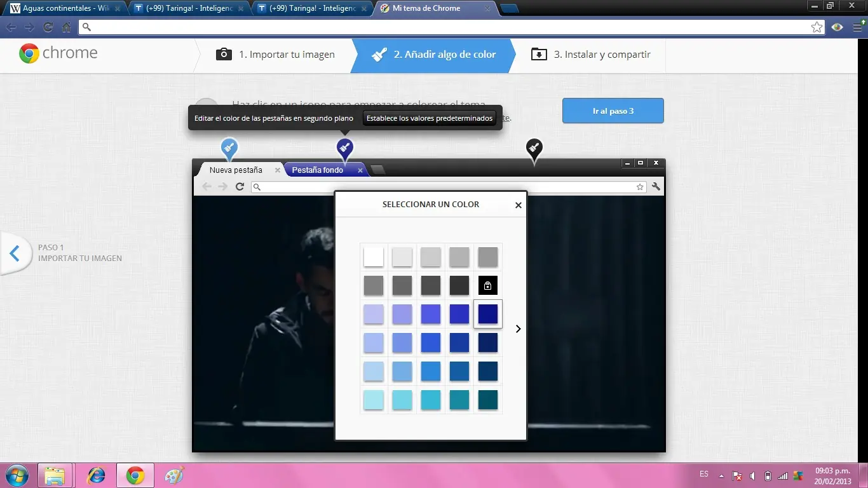Image resolution: width=868 pixels, height=488 pixels.
Task: Click the reload icon in the theme preview toolbar
Action: pos(240,187)
